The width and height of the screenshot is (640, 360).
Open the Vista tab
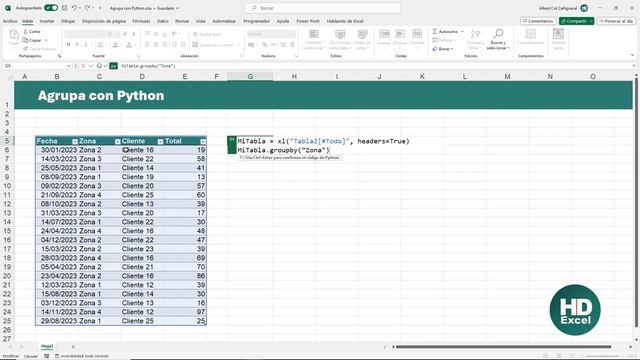coord(200,21)
